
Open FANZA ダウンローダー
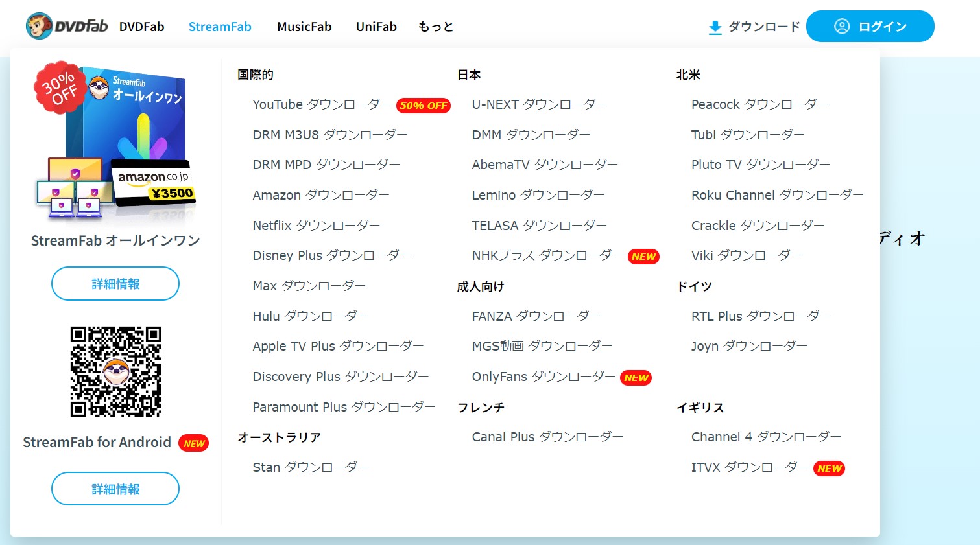click(536, 316)
